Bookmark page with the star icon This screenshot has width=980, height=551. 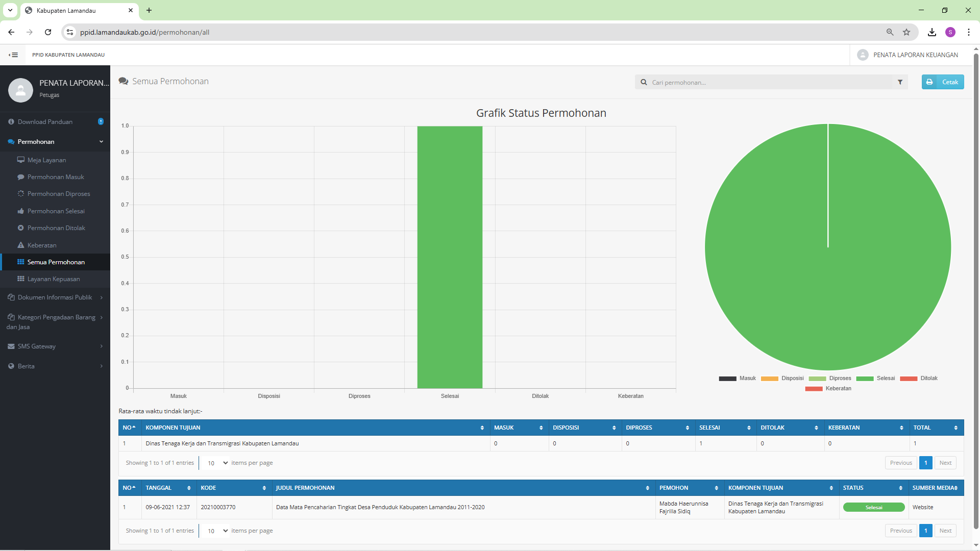906,32
